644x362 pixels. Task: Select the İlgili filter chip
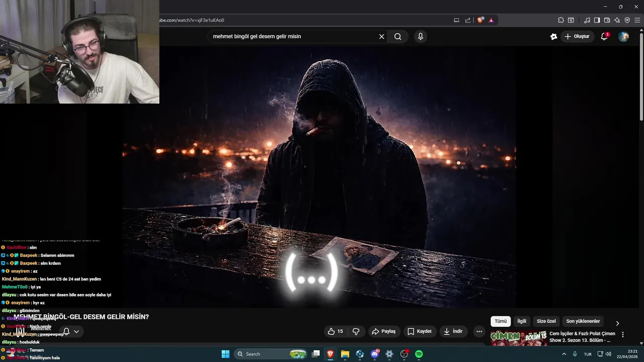pos(522,321)
